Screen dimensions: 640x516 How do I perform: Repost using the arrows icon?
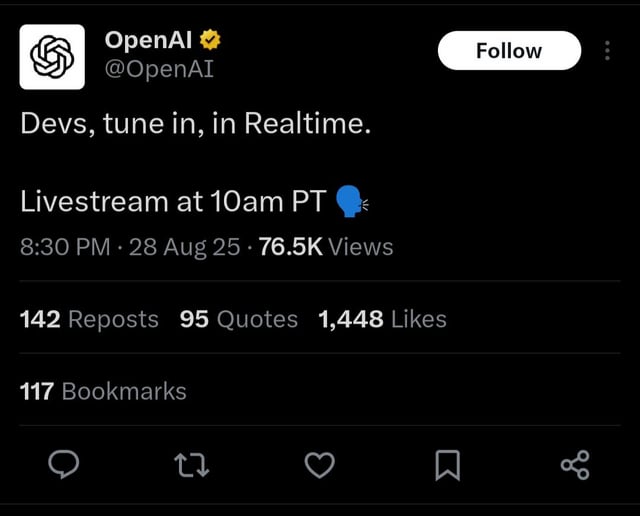(191, 465)
